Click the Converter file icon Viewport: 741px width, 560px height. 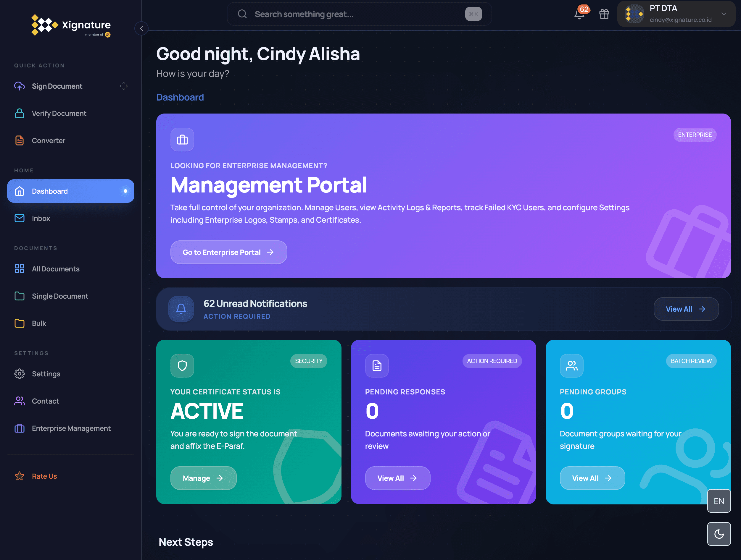pos(20,140)
